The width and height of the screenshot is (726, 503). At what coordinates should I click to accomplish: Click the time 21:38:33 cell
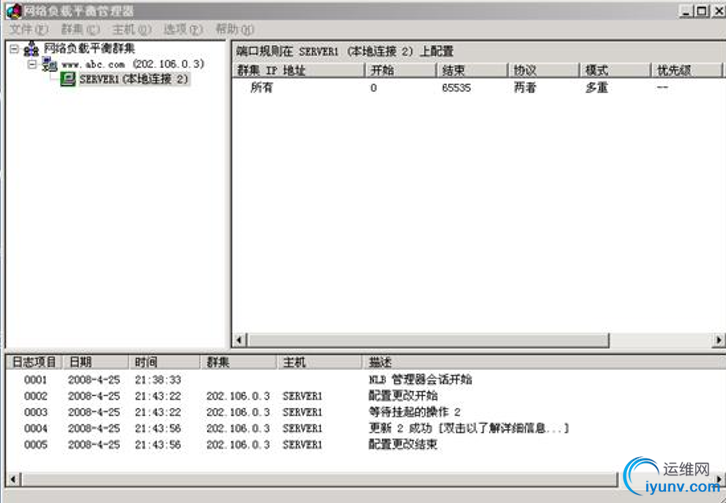pos(158,380)
